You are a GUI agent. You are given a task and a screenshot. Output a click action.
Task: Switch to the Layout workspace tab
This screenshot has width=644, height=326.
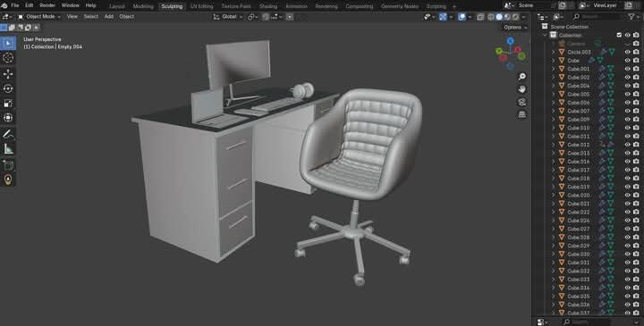(x=117, y=6)
